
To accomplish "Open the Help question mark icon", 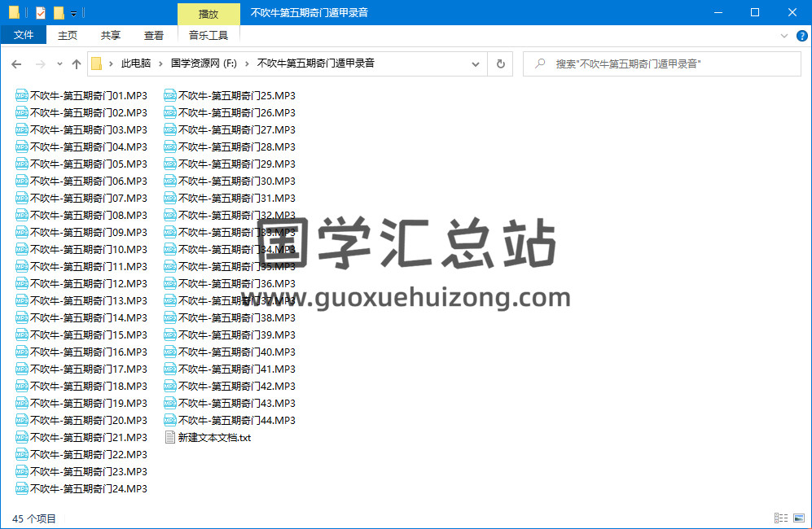I will (x=801, y=35).
